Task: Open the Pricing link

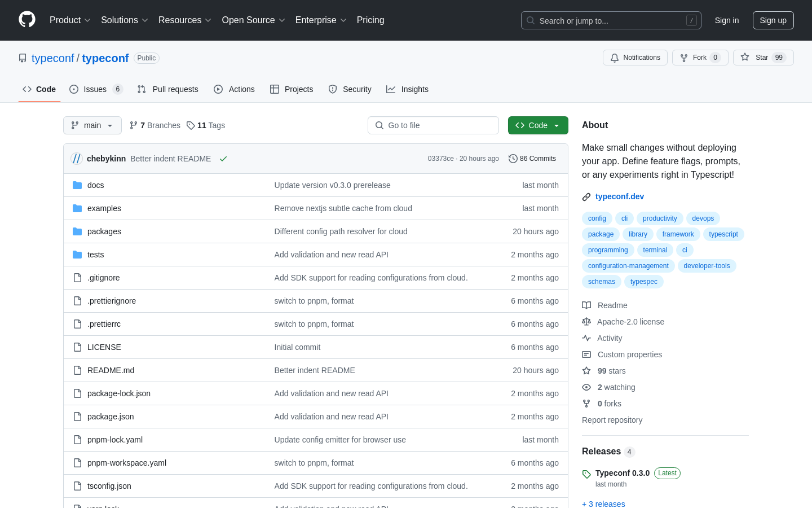Action: pyautogui.click(x=370, y=20)
